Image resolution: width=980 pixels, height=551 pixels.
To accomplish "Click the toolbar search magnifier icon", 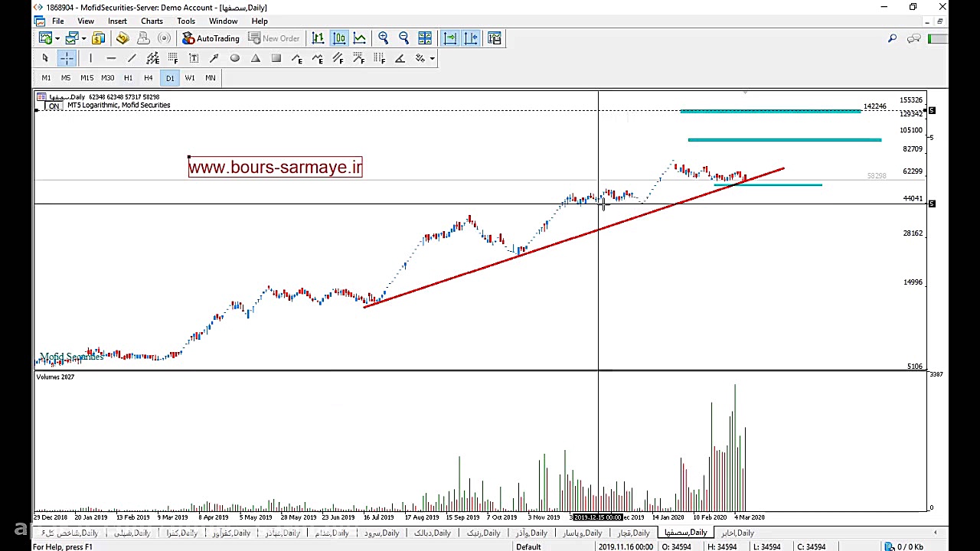I will tap(892, 38).
